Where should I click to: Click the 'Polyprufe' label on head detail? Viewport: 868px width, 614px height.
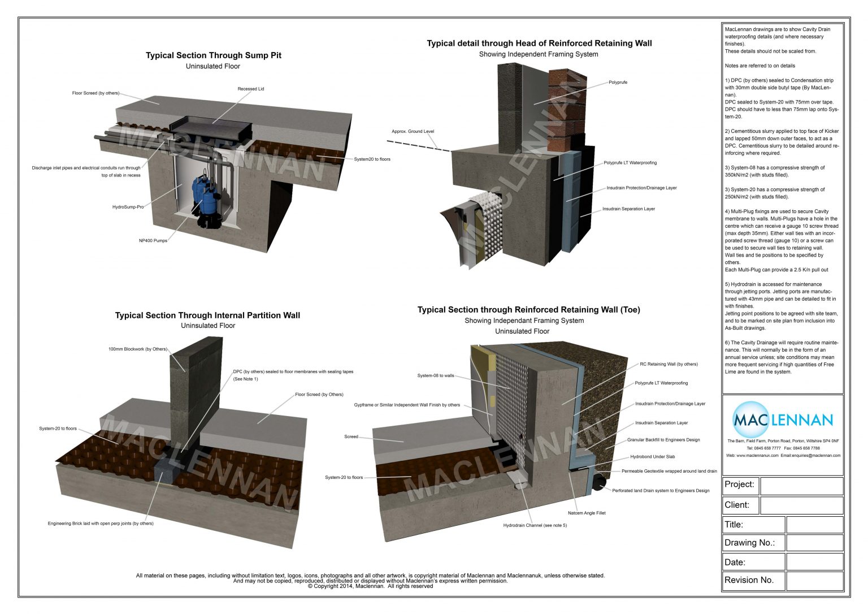pos(618,82)
